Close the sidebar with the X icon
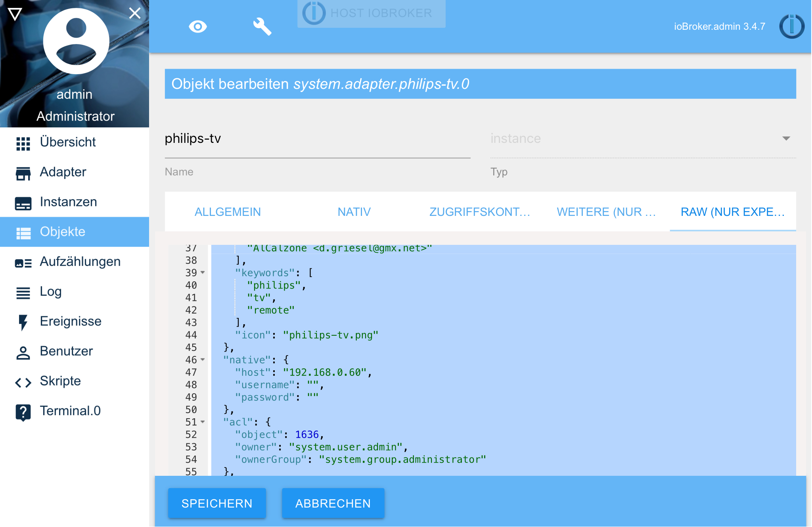Screen dimensions: 812x527 (x=135, y=13)
